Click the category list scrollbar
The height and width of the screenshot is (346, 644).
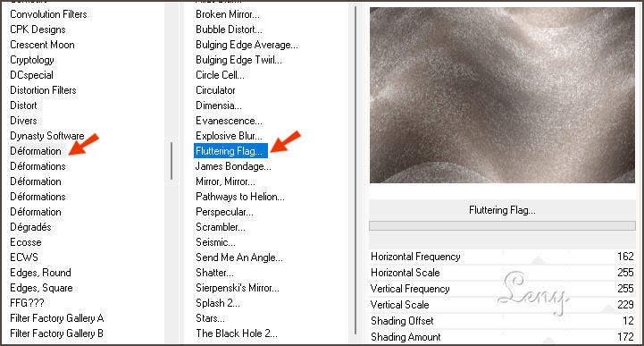[171, 161]
